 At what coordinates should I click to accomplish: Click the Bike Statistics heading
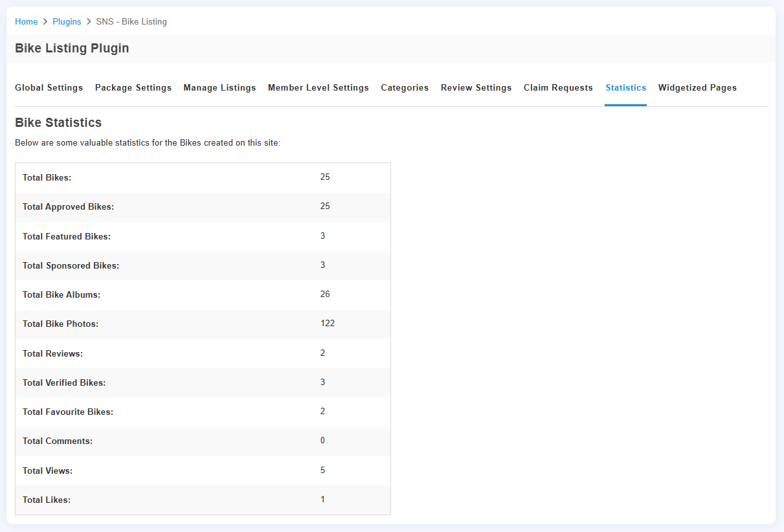pyautogui.click(x=58, y=122)
